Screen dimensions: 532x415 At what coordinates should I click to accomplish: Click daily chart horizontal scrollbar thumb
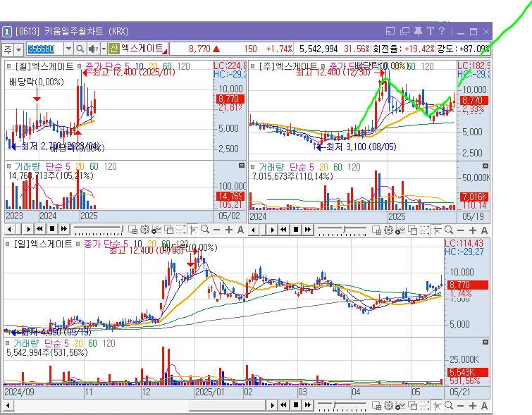[227, 405]
